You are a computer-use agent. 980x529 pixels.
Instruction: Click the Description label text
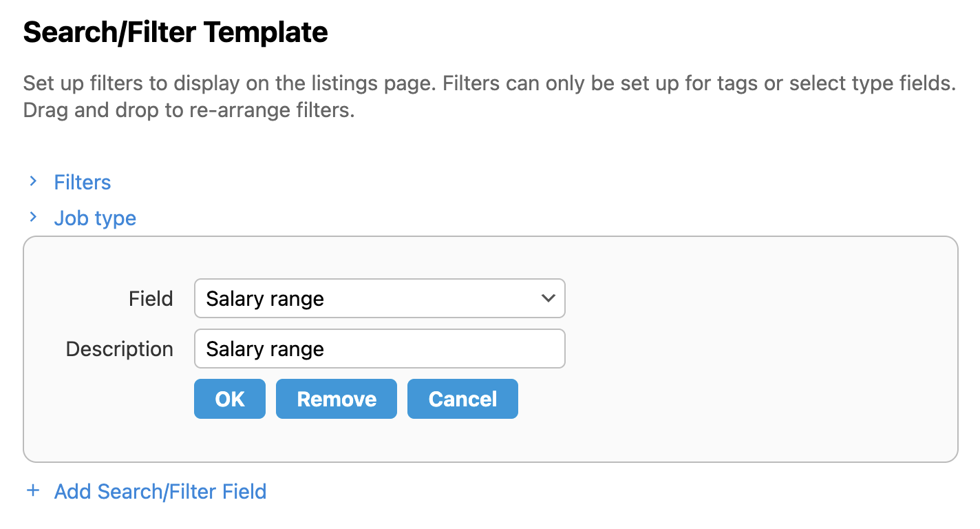click(x=119, y=349)
